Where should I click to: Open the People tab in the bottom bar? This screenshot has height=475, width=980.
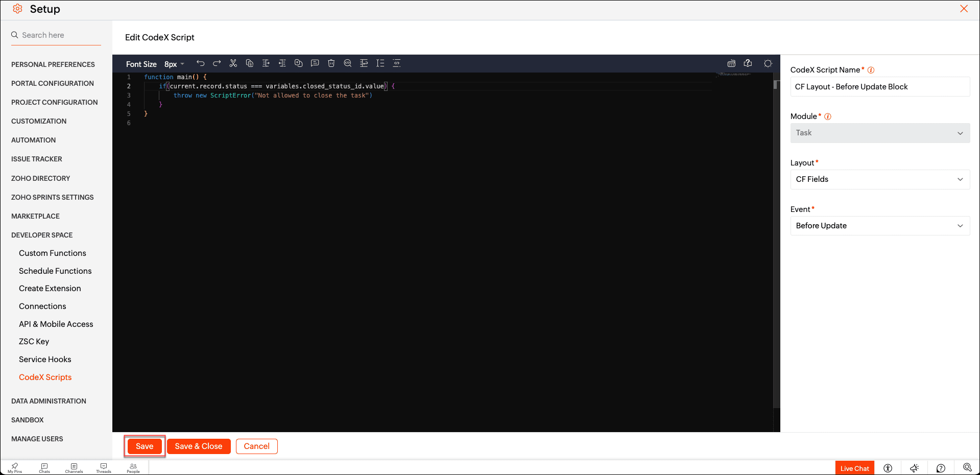(133, 468)
